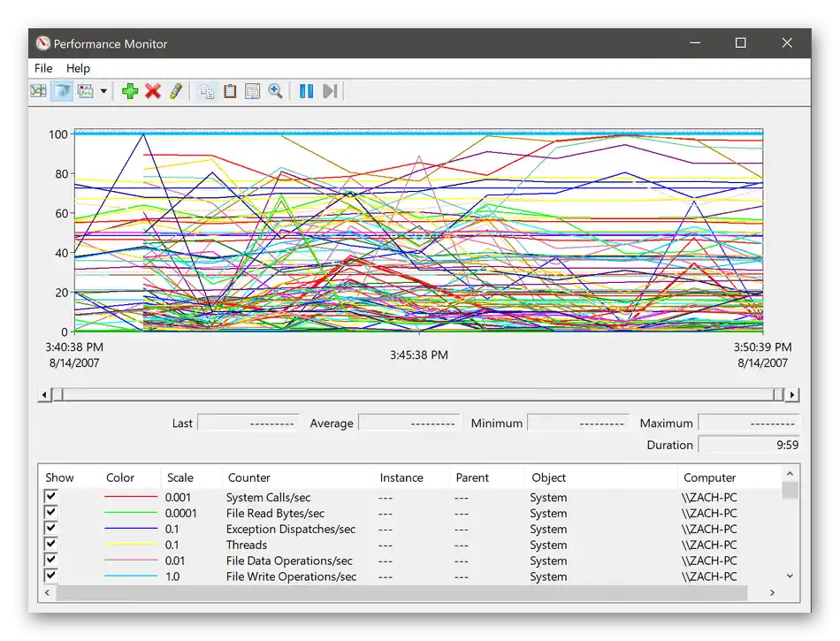840x641 pixels.
Task: Click the red Delete counter X icon
Action: 153,91
